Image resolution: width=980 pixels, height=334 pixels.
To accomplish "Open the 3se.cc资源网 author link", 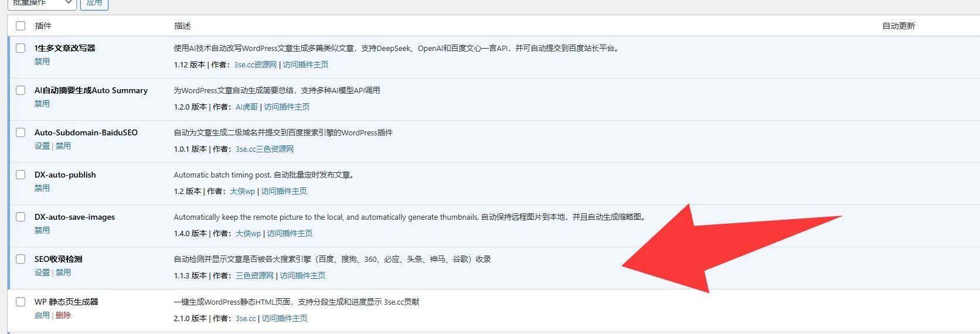I will [x=255, y=64].
